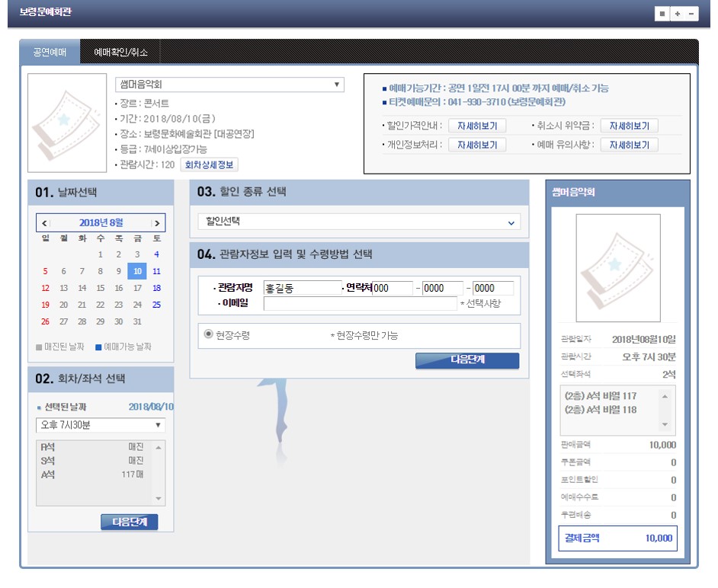Click the ticket thumbnail next to performance info

(x=67, y=123)
